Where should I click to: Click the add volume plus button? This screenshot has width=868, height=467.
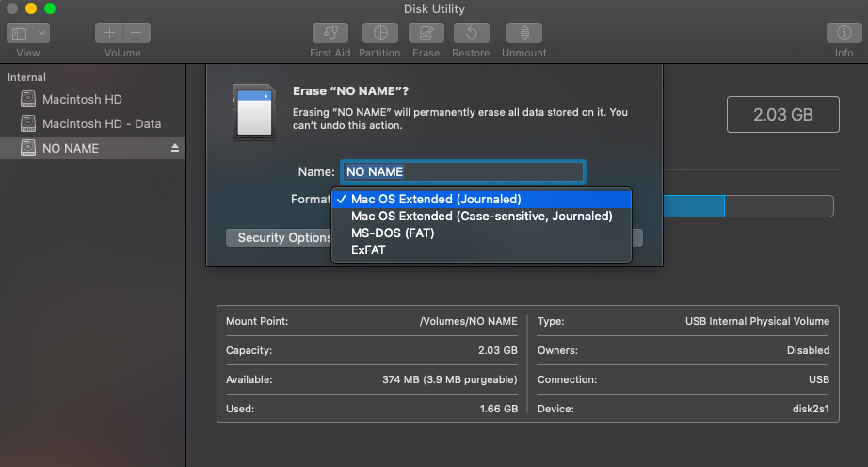click(x=109, y=33)
